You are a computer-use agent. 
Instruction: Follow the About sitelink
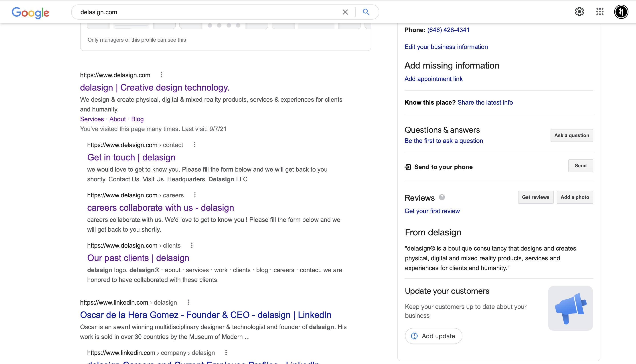click(117, 119)
